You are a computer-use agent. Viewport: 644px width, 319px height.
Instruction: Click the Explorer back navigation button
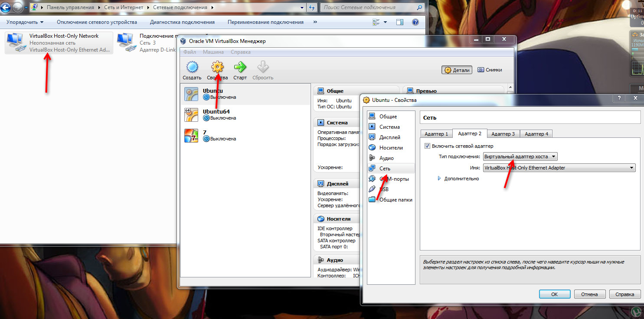(7, 7)
